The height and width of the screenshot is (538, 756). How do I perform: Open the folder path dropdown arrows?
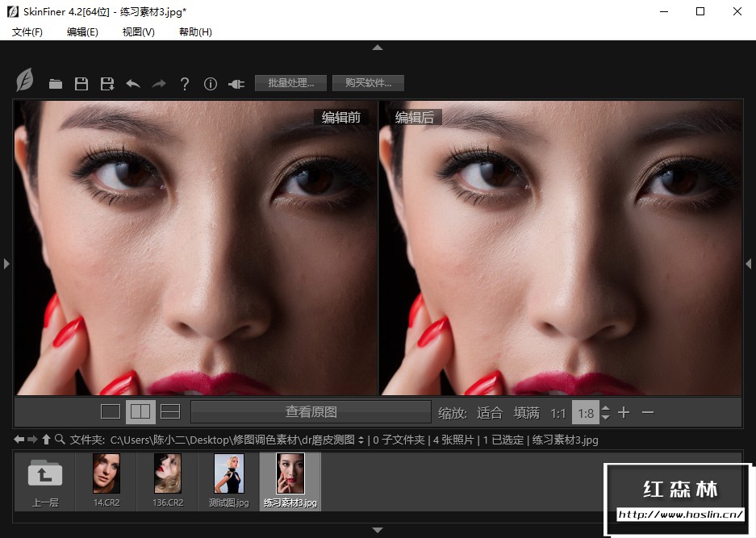[x=361, y=440]
